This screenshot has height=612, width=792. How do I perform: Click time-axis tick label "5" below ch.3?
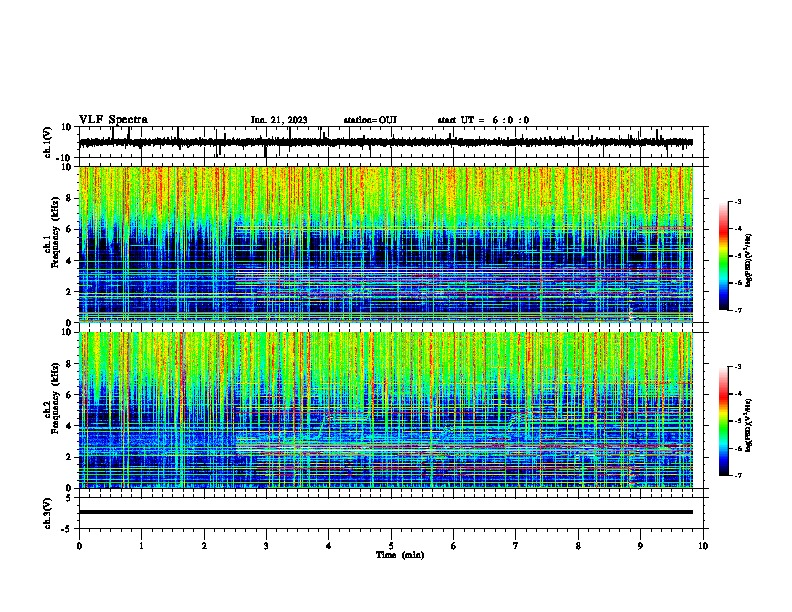pos(391,546)
